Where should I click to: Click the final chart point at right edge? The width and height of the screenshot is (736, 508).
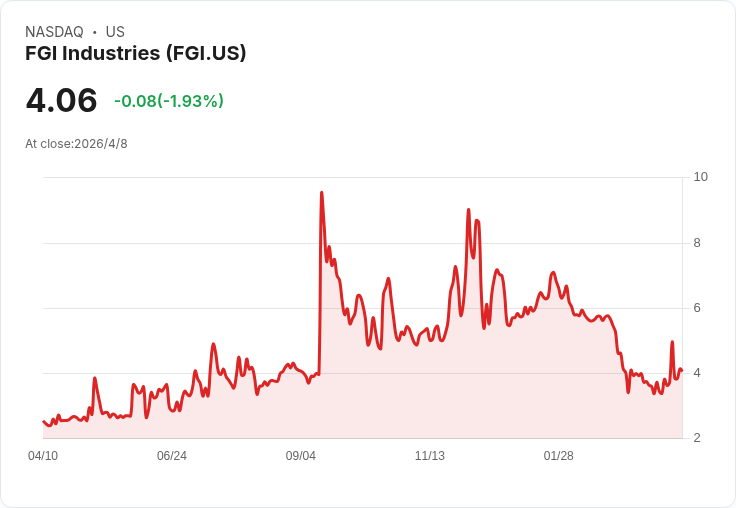click(681, 371)
